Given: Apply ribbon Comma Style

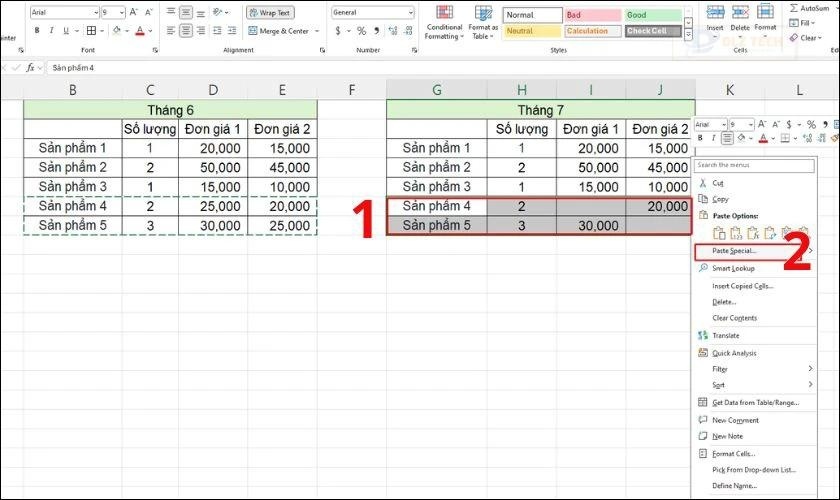Looking at the screenshot, I should click(377, 31).
